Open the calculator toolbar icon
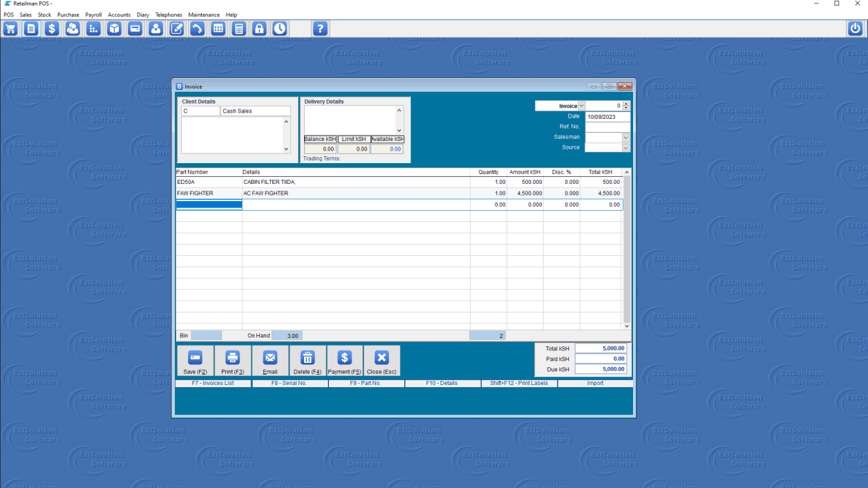 pyautogui.click(x=238, y=28)
